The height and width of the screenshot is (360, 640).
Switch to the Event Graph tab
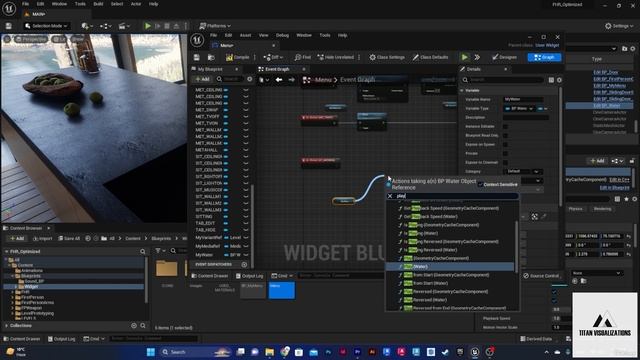point(277,69)
